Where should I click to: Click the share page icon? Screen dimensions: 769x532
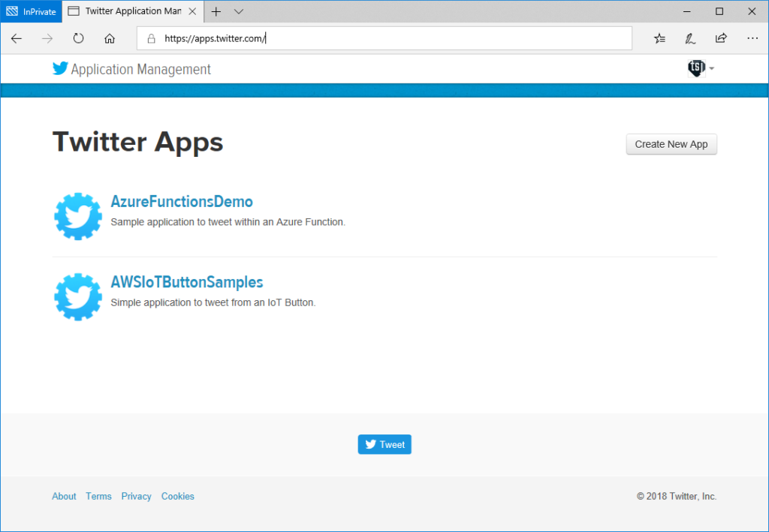[x=721, y=38]
